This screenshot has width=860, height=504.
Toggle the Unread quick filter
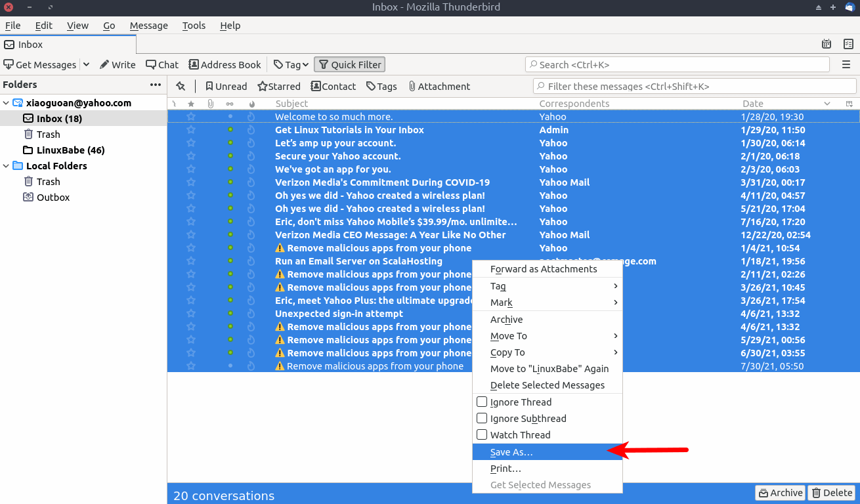pyautogui.click(x=226, y=86)
